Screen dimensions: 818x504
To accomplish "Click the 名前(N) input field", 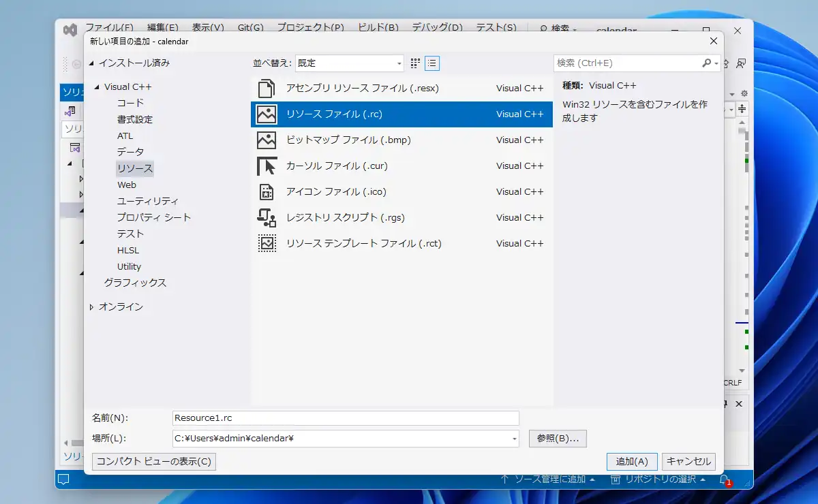I will pos(346,418).
